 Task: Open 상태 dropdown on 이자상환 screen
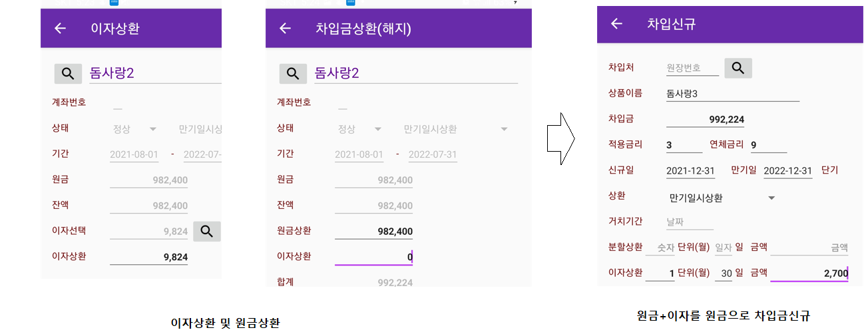[x=134, y=129]
